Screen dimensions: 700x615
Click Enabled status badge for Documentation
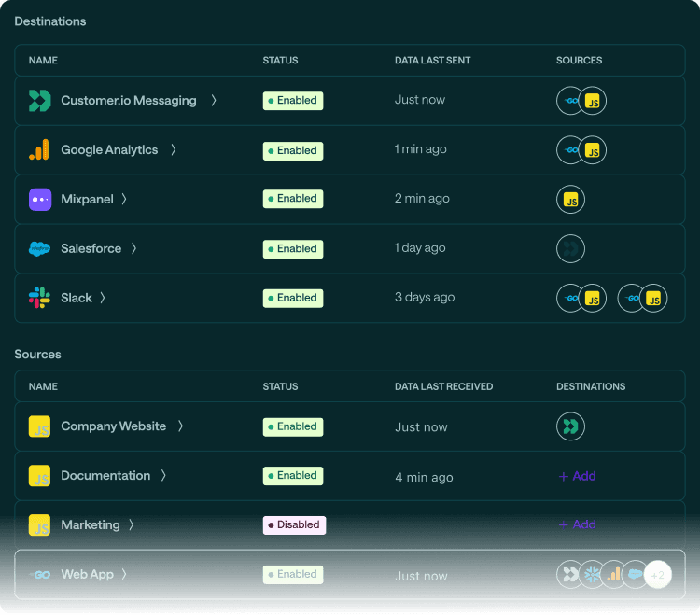click(293, 475)
